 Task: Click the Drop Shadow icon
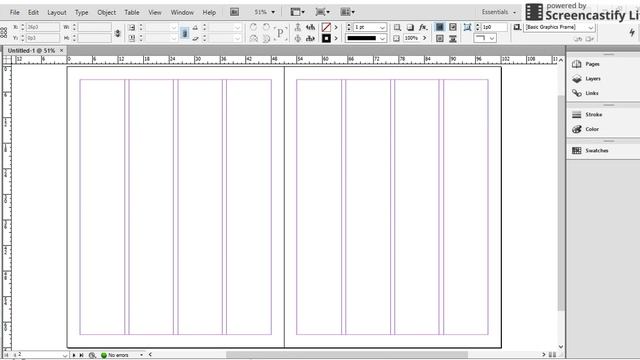coord(410,27)
